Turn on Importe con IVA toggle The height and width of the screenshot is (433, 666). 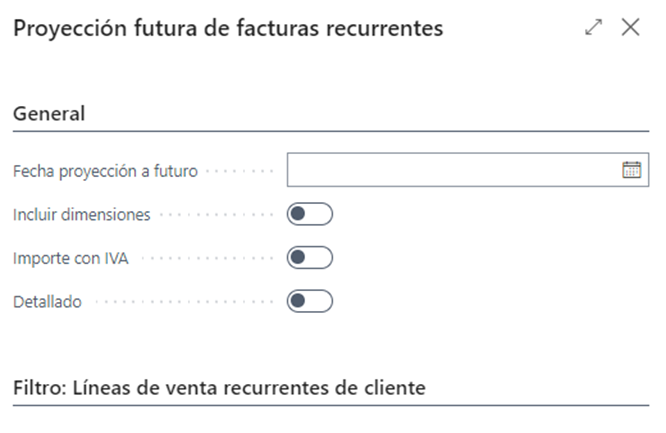tap(310, 258)
